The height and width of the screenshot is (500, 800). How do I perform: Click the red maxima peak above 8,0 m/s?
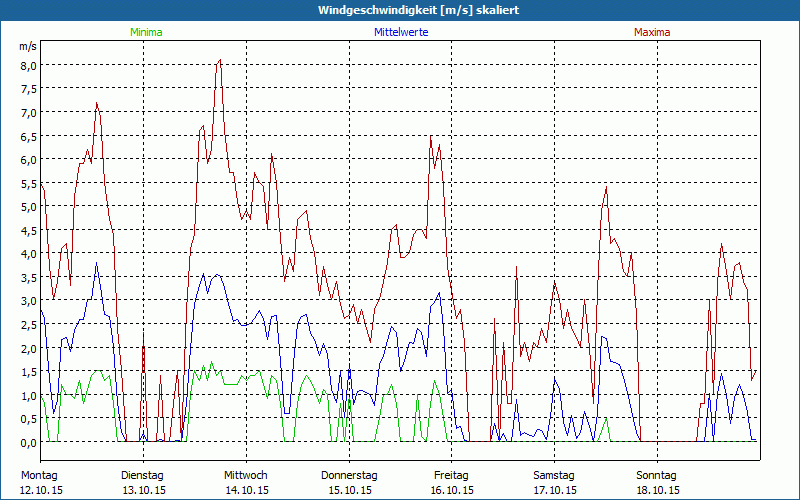pos(219,61)
